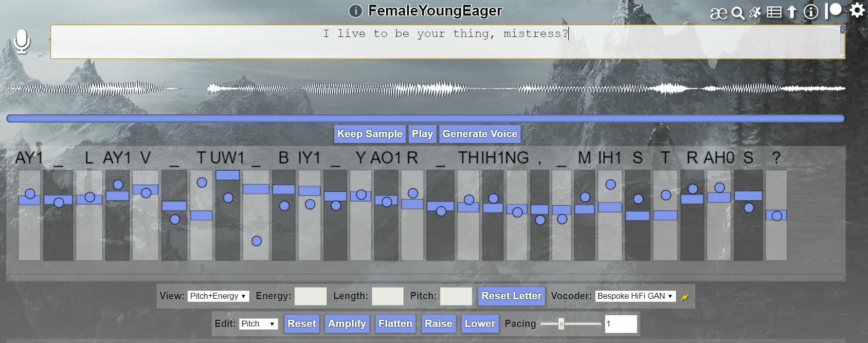The image size is (868, 343).
Task: Click the Y phoneme pitch bar
Action: click(361, 197)
